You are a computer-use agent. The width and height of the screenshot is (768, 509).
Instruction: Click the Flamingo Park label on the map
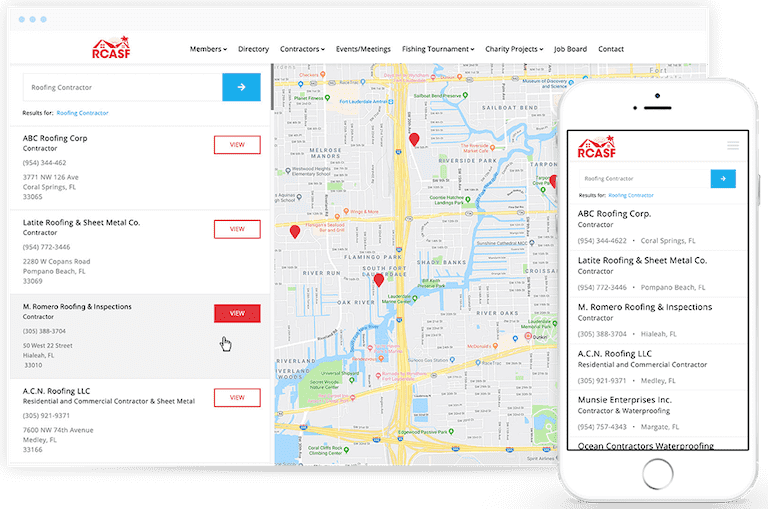[373, 257]
